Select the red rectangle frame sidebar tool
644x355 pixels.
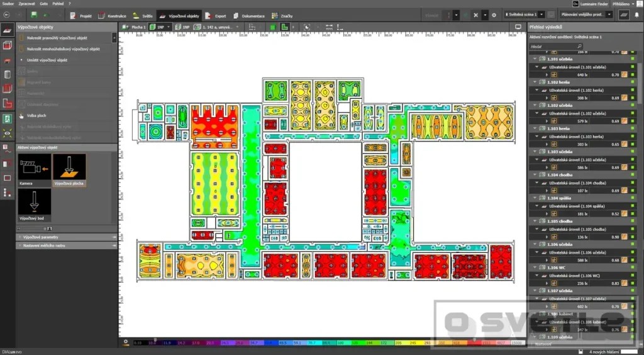(7, 177)
